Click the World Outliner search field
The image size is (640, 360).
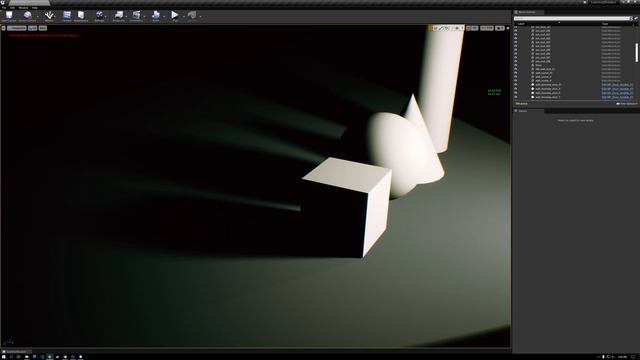[x=572, y=18]
